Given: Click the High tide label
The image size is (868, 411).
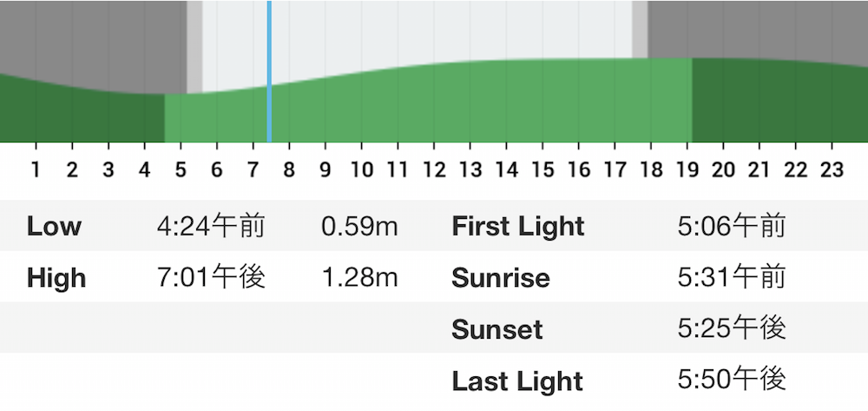Looking at the screenshot, I should [x=56, y=277].
